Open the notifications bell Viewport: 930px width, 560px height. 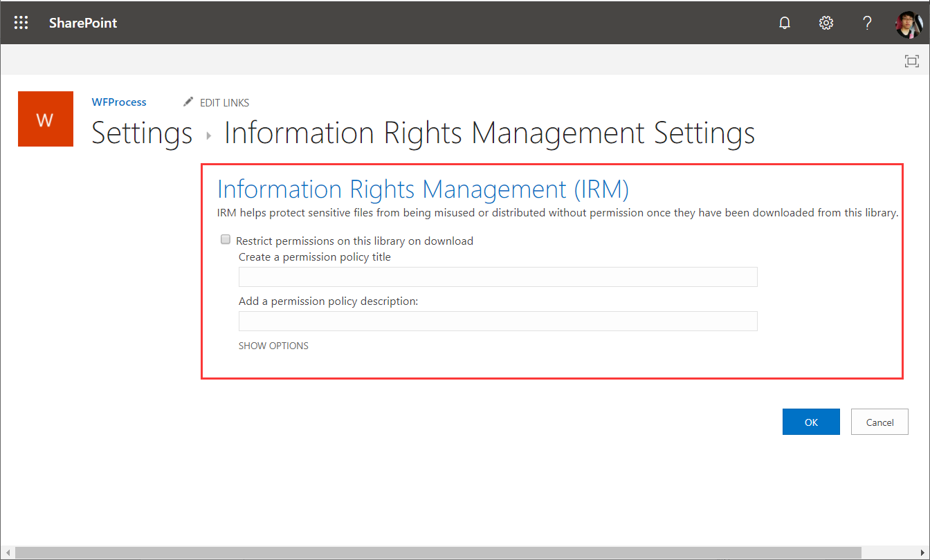pos(785,23)
